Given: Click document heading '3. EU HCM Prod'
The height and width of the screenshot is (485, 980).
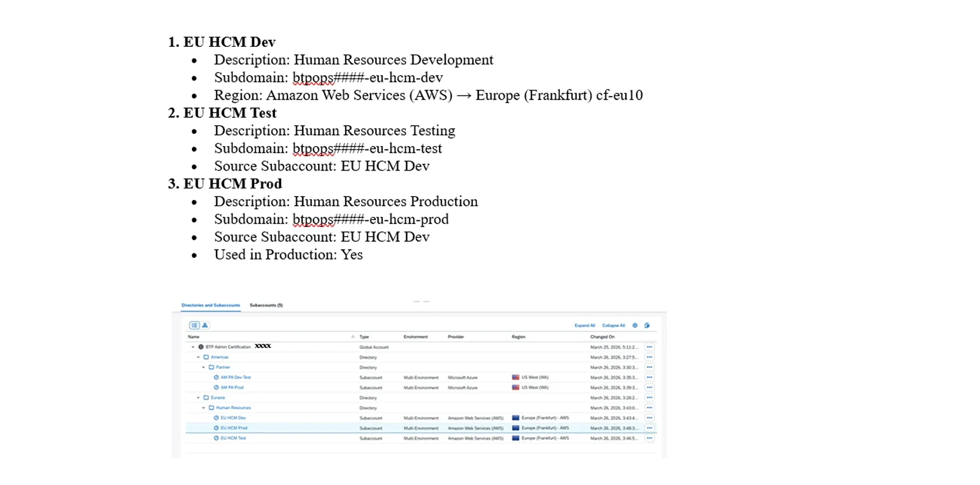Looking at the screenshot, I should pos(225,183).
